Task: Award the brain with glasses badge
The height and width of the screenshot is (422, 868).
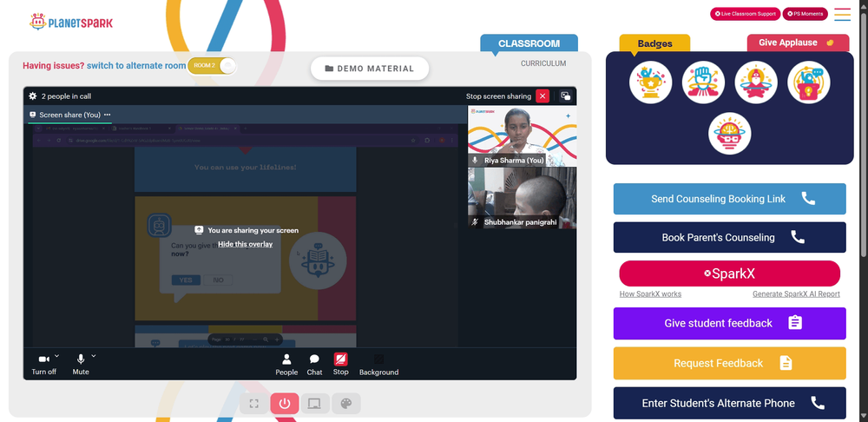Action: pyautogui.click(x=730, y=134)
